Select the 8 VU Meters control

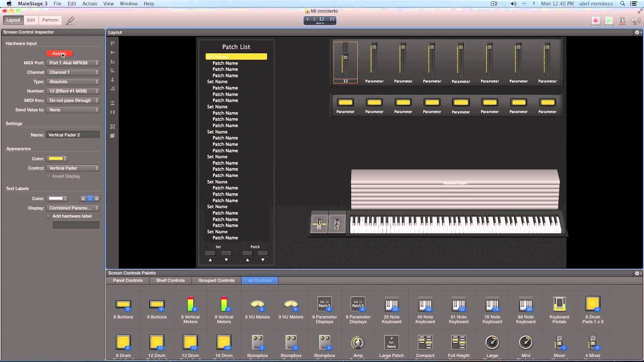click(258, 310)
